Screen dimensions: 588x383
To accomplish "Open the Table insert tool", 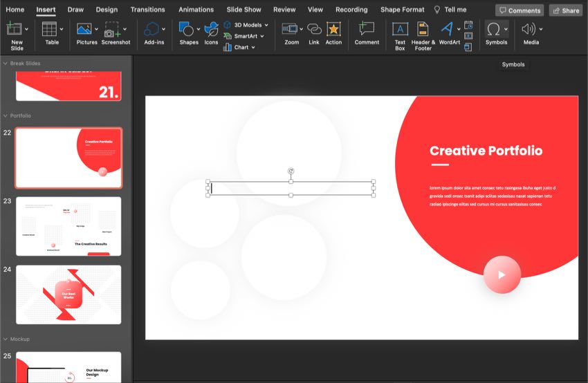I will click(50, 29).
